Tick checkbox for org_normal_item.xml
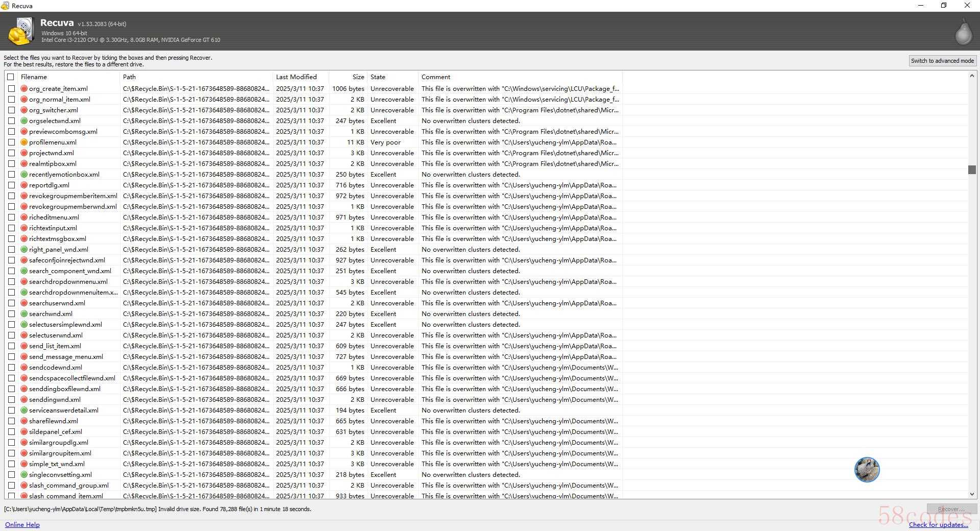 click(x=11, y=100)
